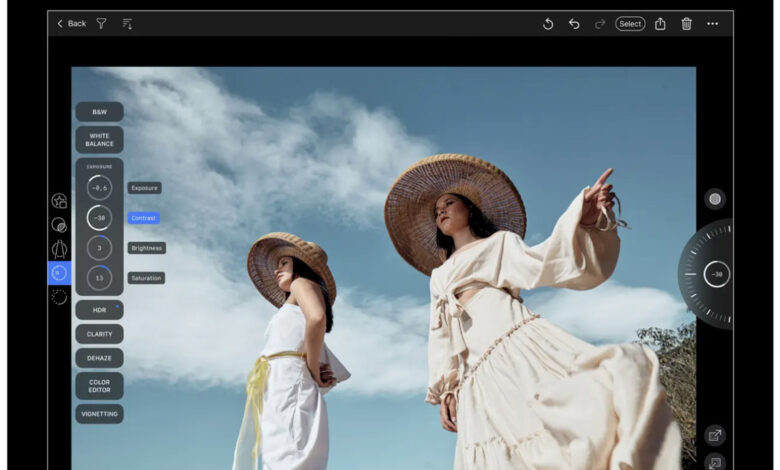Select the Contrast dial showing -30
Screen dimensions: 780x470
tap(99, 218)
